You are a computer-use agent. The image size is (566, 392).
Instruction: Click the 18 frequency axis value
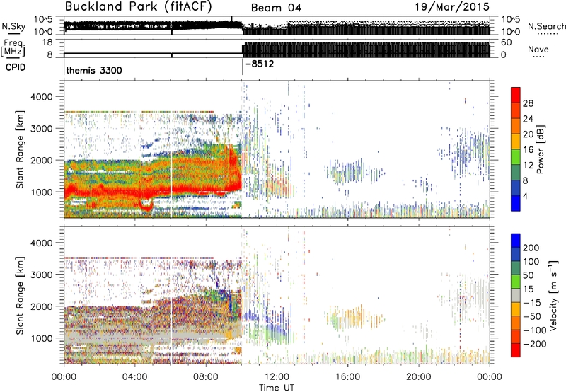(47, 42)
